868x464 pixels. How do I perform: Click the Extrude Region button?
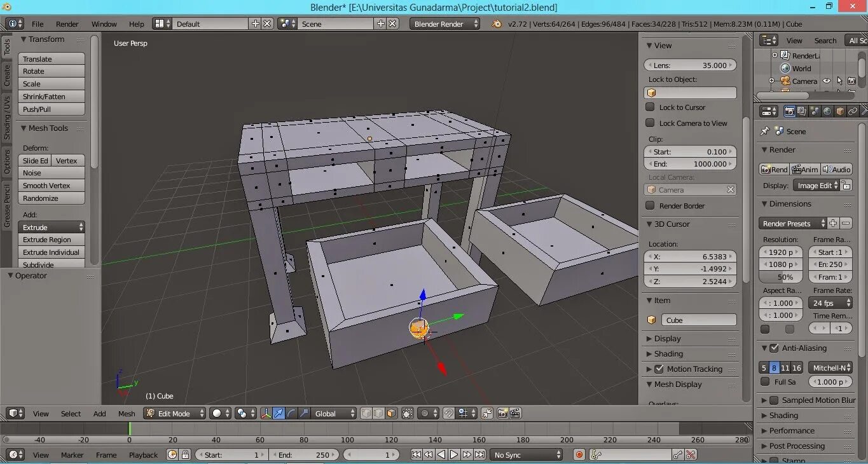tap(52, 240)
